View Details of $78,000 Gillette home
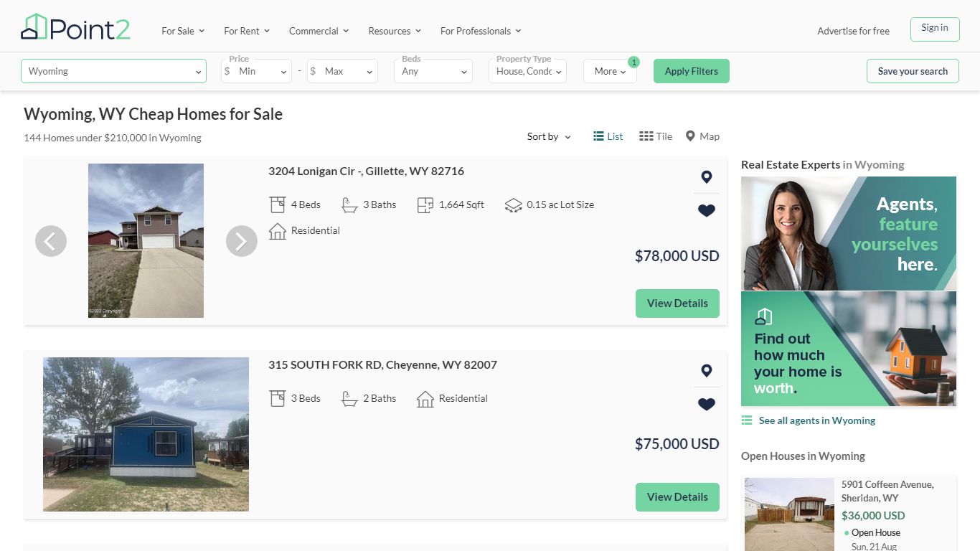The image size is (980, 551). [677, 303]
